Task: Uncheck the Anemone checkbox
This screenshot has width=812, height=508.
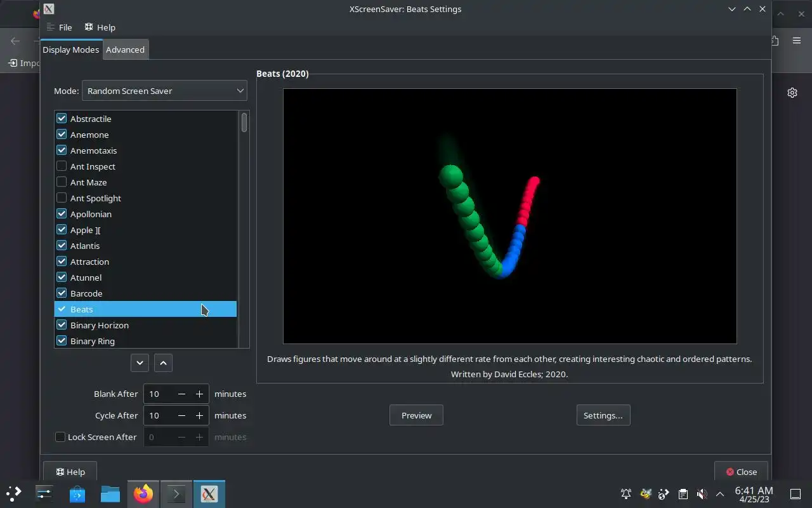Action: click(x=62, y=134)
